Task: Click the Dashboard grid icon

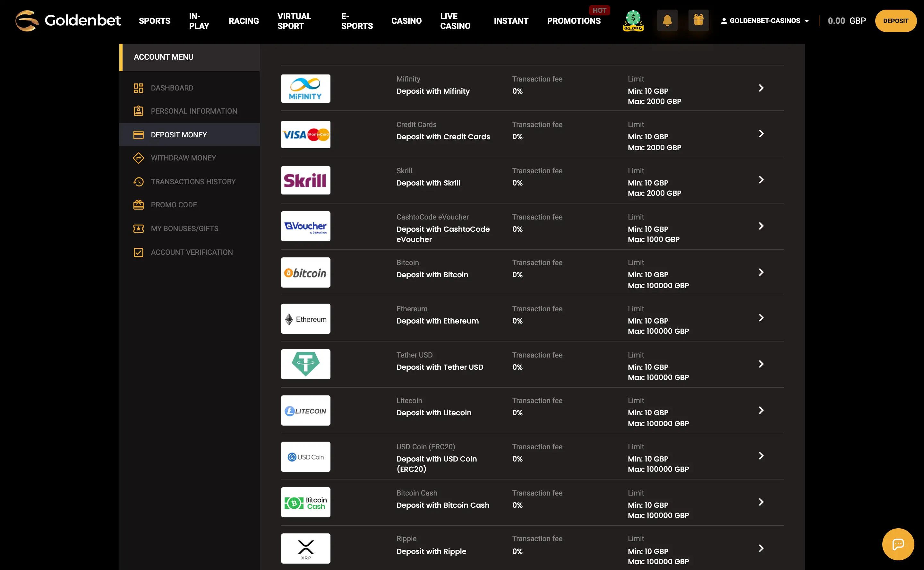Action: [138, 88]
